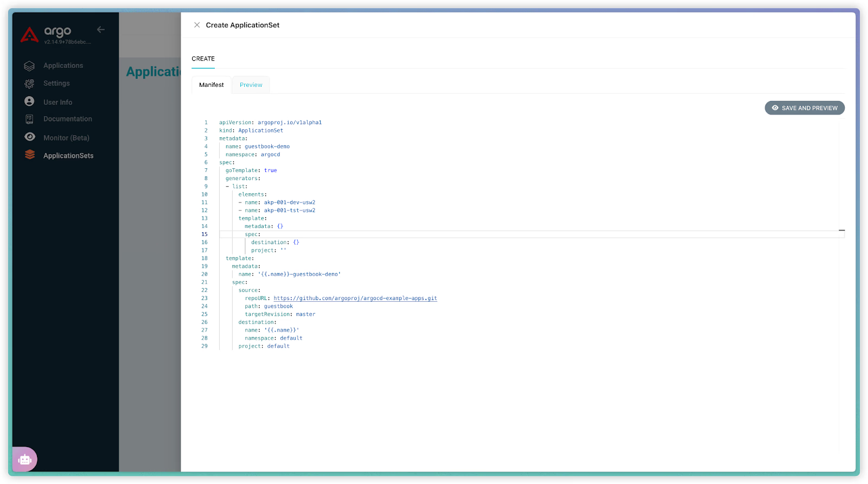
Task: Click the User Info avatar icon
Action: [29, 101]
